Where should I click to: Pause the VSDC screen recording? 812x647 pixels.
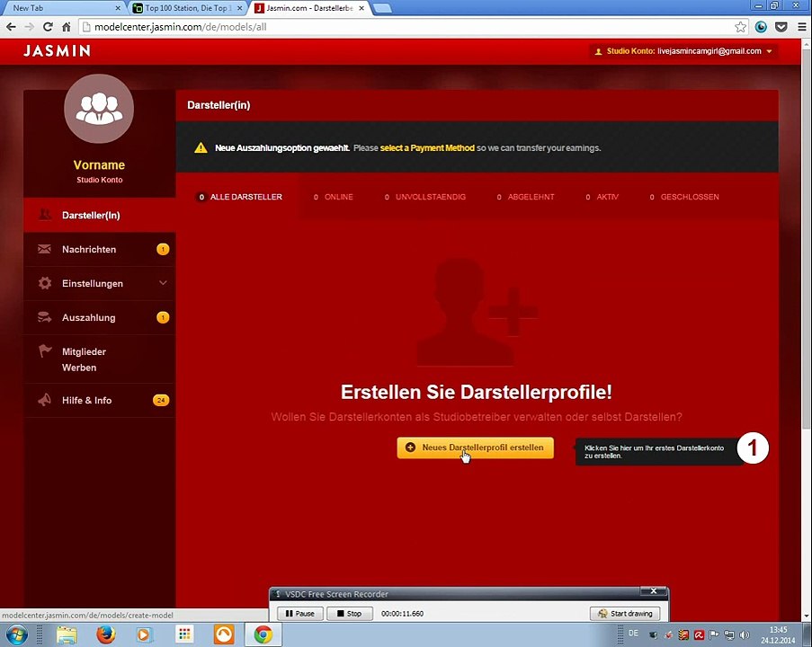coord(300,614)
